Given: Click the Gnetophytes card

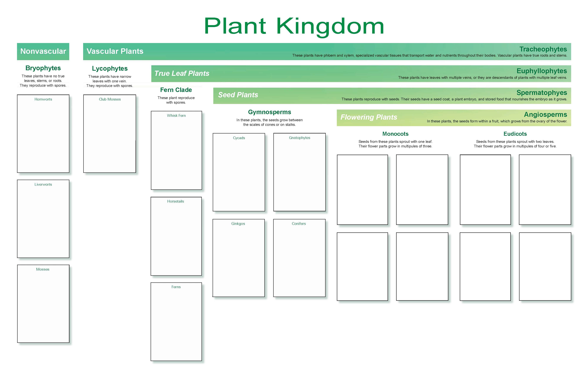Looking at the screenshot, I should [299, 172].
